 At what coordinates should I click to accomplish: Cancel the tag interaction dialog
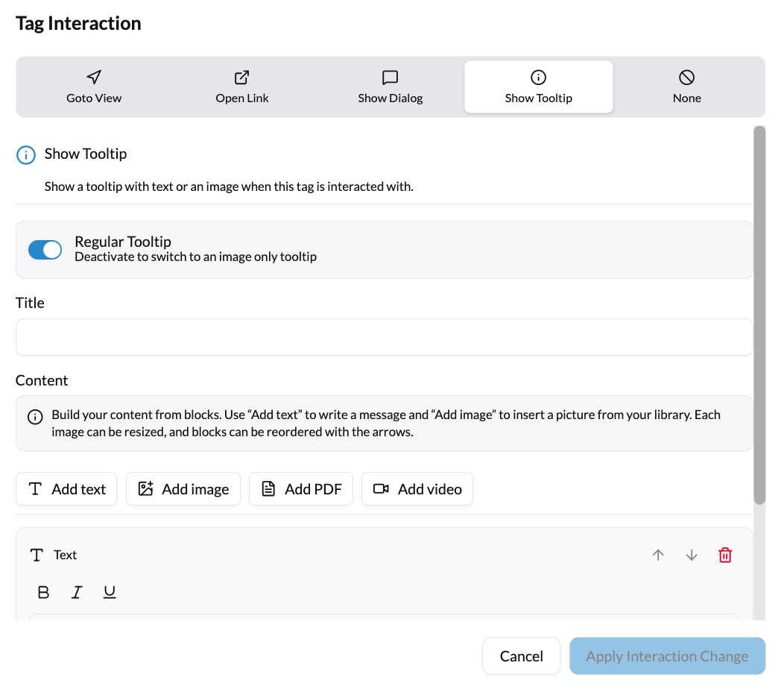pos(521,656)
